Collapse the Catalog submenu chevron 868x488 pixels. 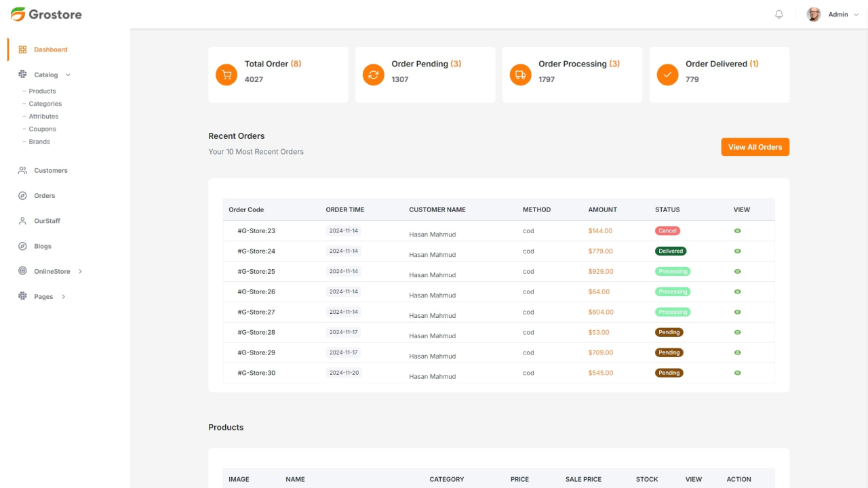68,75
